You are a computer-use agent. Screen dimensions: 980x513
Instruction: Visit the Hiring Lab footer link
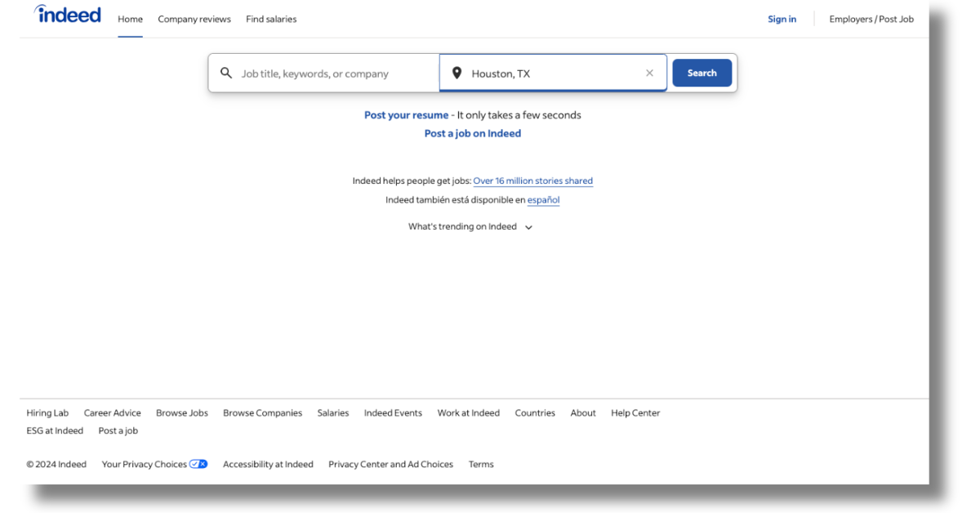(x=47, y=413)
